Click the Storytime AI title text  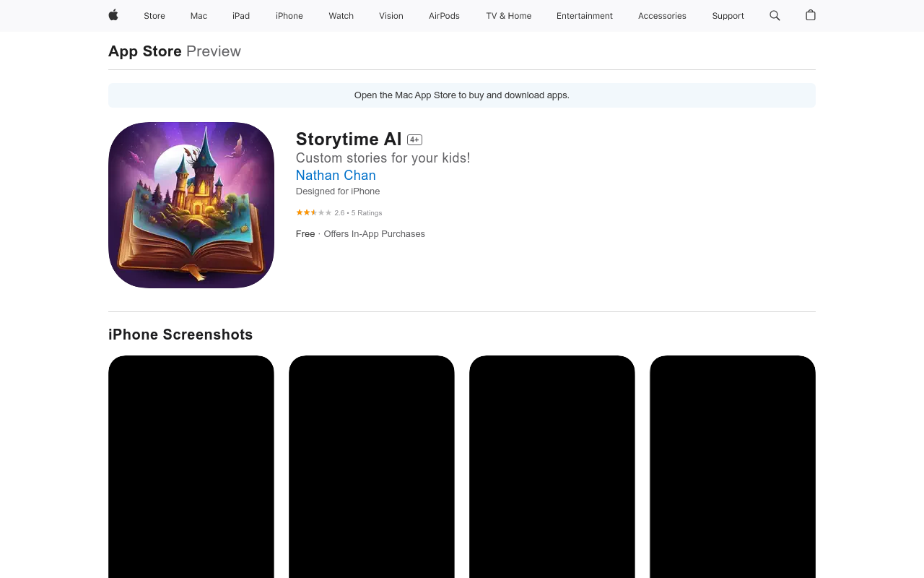click(x=349, y=139)
